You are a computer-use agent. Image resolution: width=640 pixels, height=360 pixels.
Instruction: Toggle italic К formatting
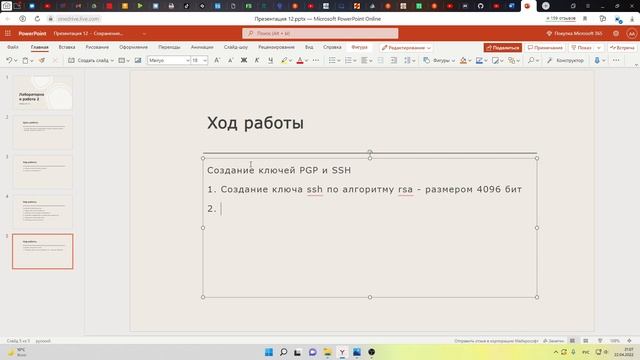pyautogui.click(x=257, y=60)
